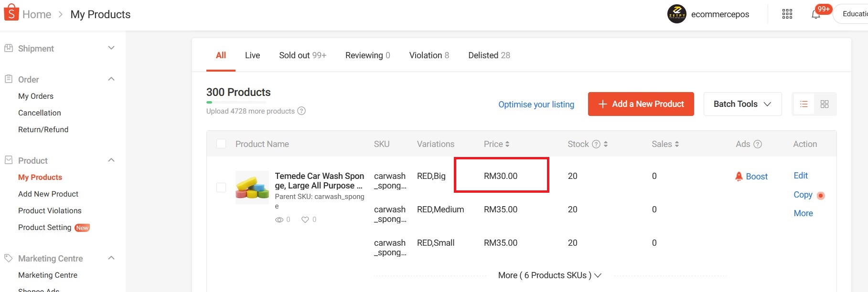Tick the select-all products header checkbox

pos(221,144)
